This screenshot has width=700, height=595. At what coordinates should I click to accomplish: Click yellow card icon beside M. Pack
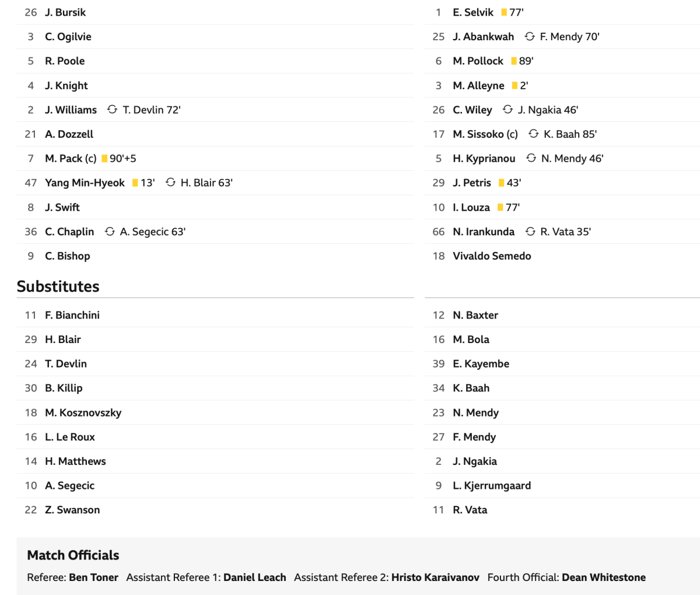pyautogui.click(x=104, y=159)
